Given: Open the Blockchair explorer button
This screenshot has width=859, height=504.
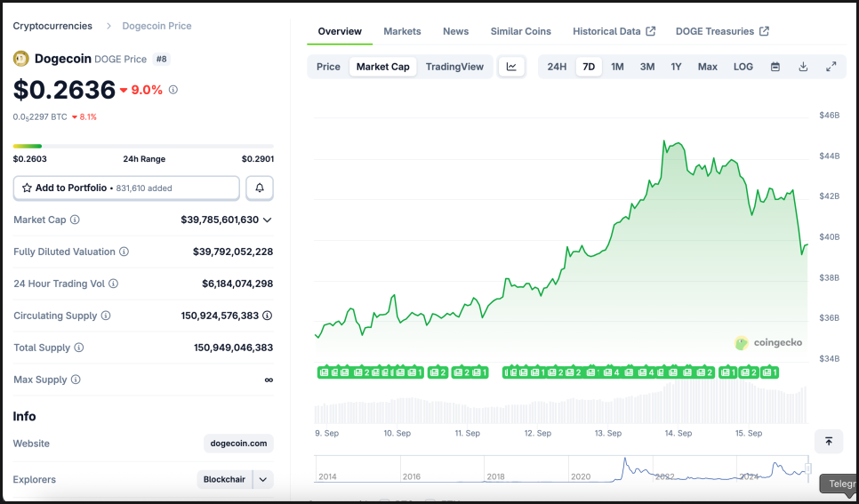Looking at the screenshot, I should pyautogui.click(x=225, y=479).
